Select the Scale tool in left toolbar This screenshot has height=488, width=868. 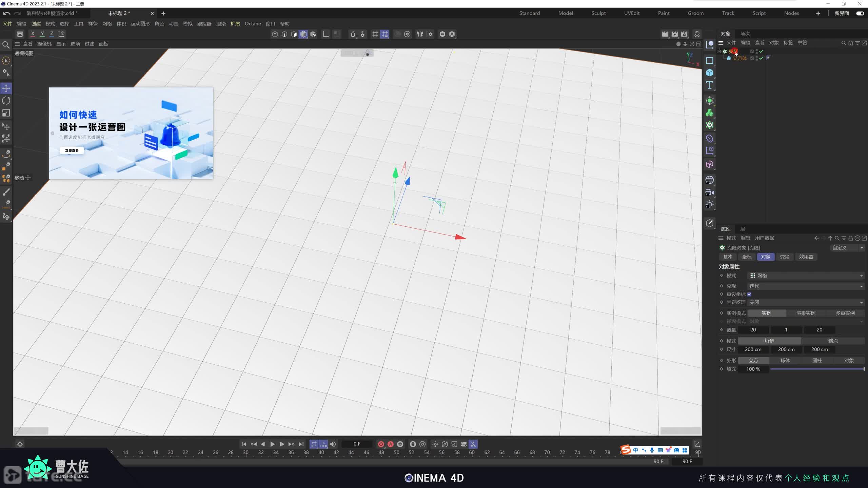(6, 113)
